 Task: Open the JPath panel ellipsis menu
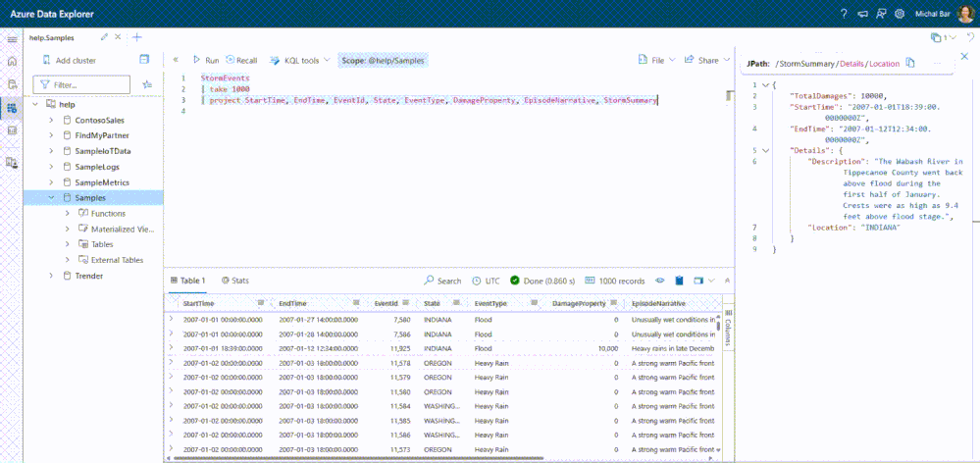[x=938, y=63]
